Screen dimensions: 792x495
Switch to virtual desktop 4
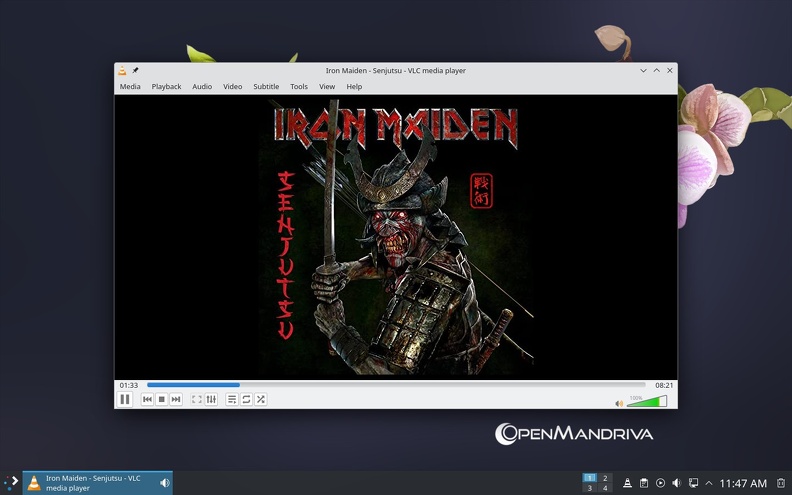point(605,488)
